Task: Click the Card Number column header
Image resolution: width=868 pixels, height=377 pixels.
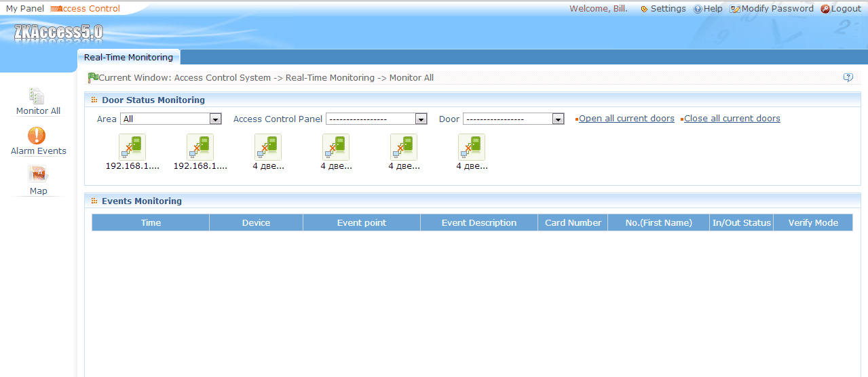Action: point(573,222)
